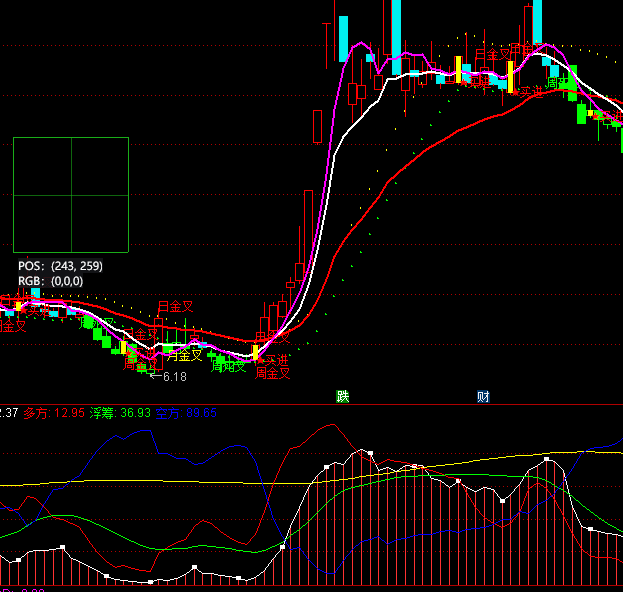Select the yellow 月金叉 signal label
Screen dimensions: 623x592
(184, 354)
